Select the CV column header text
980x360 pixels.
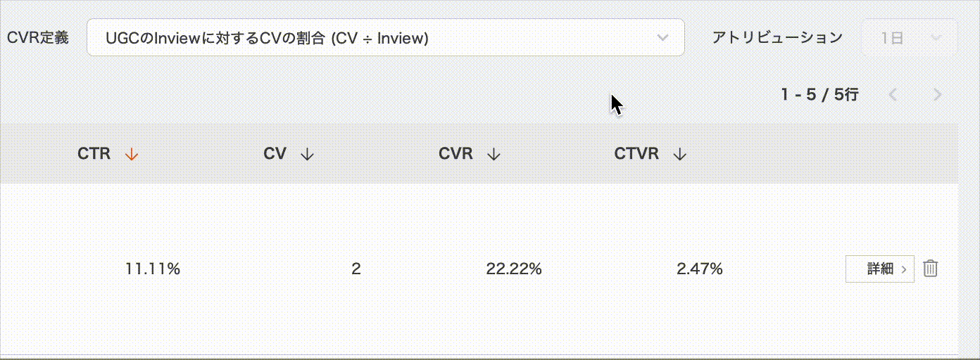[x=275, y=154]
